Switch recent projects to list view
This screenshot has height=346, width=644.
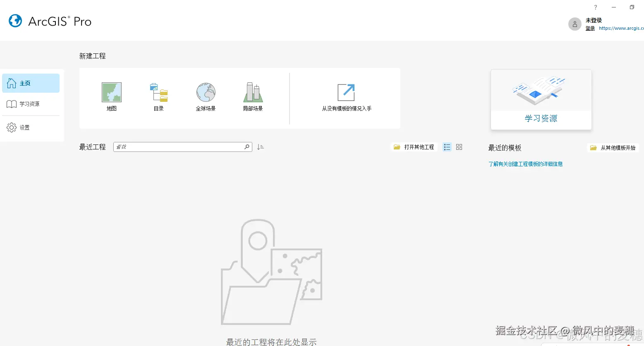tap(447, 147)
